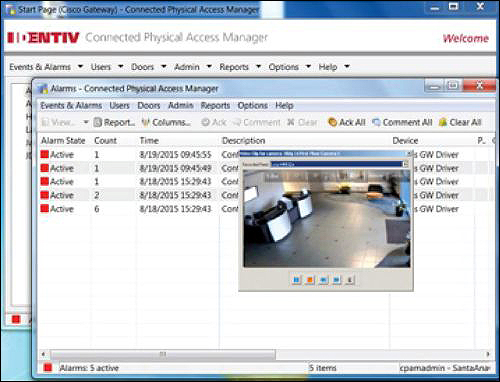
Task: Click the lobby camera video image
Action: [327, 218]
